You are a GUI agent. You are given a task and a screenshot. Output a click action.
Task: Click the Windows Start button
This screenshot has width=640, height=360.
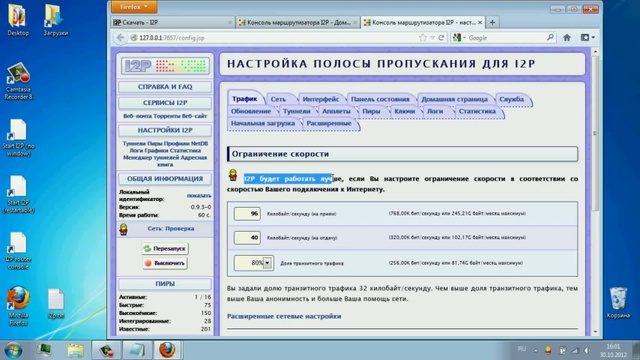tap(13, 351)
